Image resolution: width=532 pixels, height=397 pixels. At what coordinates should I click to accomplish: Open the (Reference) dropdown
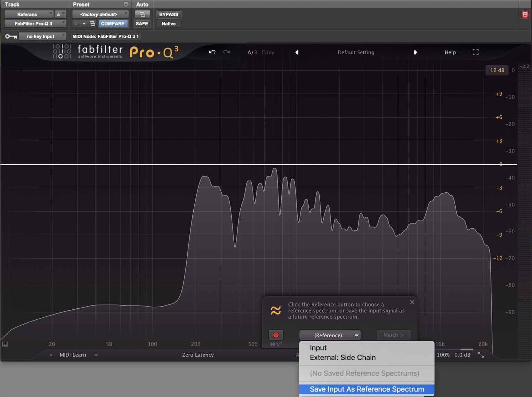pyautogui.click(x=330, y=335)
